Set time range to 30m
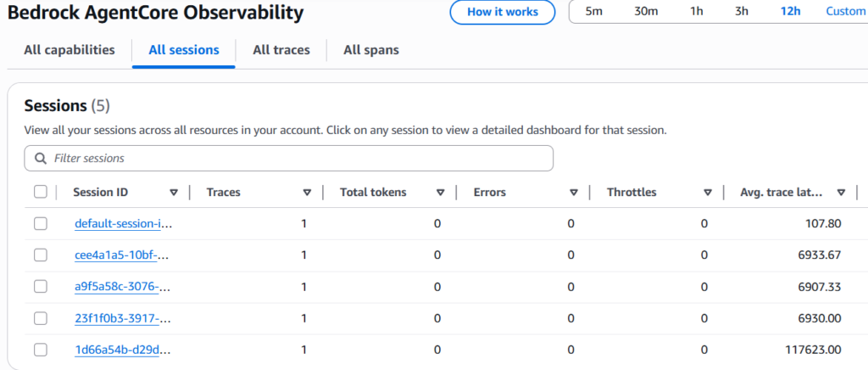 tap(646, 12)
